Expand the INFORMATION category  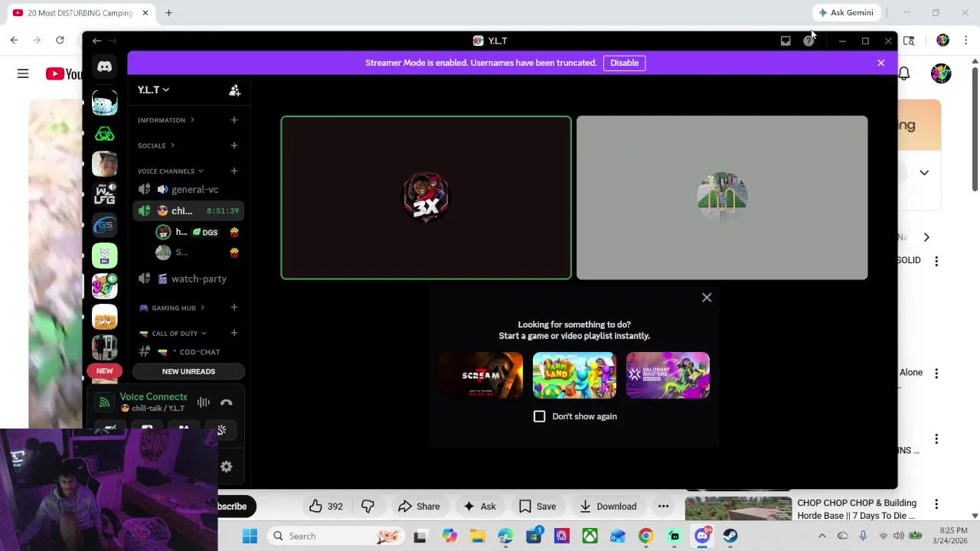click(x=165, y=120)
